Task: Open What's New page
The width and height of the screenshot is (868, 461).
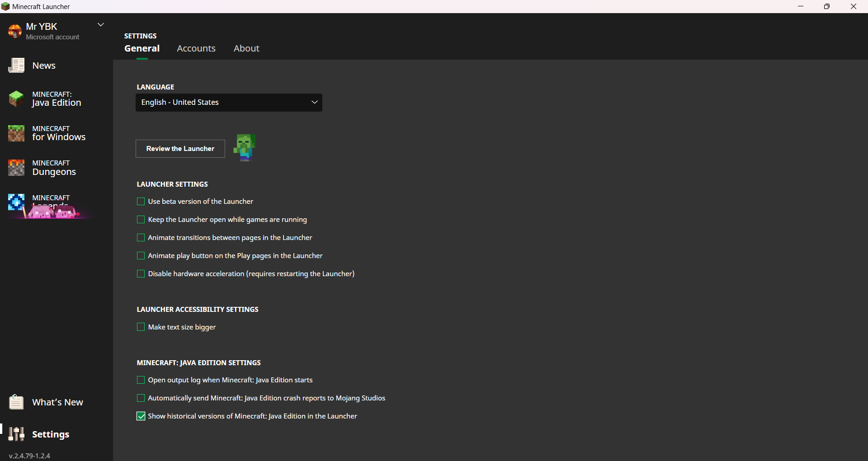Action: click(x=57, y=402)
